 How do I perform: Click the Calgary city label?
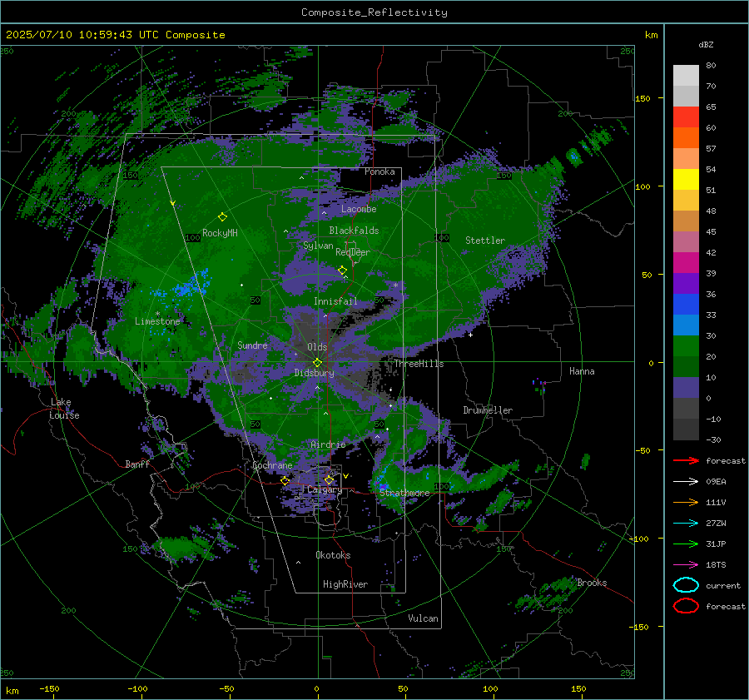coord(325,489)
